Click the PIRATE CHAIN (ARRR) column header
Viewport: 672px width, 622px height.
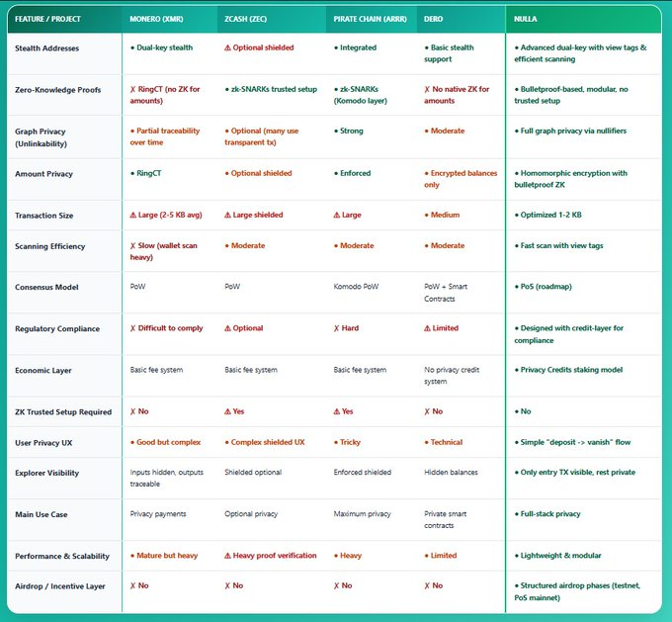click(x=371, y=19)
